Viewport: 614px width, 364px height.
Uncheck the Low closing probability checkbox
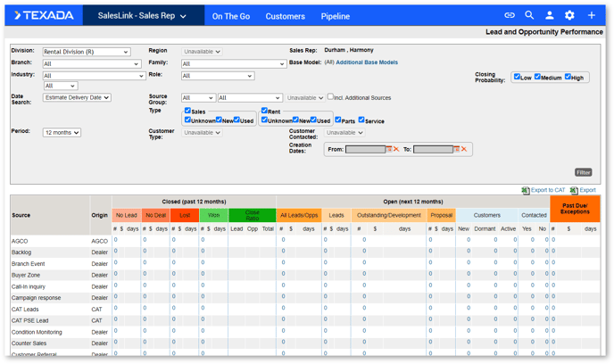(517, 77)
